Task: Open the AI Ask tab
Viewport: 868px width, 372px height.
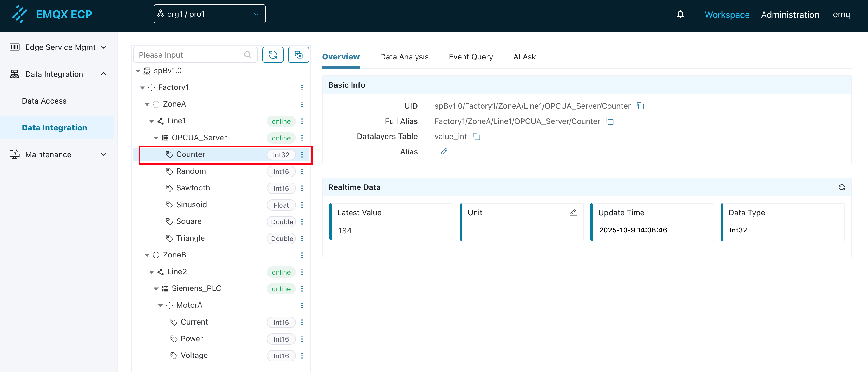Action: 524,57
